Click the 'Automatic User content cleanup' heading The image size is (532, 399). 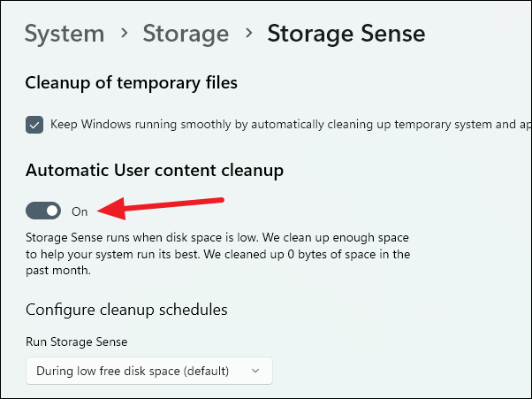point(156,169)
